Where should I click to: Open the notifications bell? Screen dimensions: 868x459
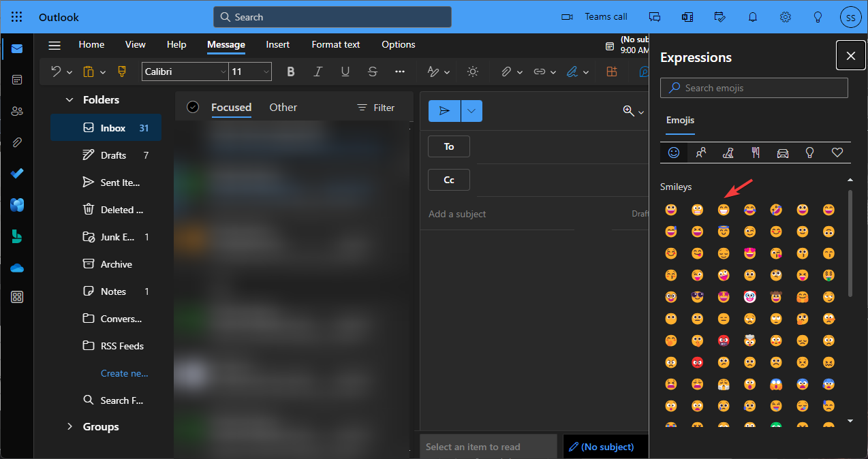point(753,17)
